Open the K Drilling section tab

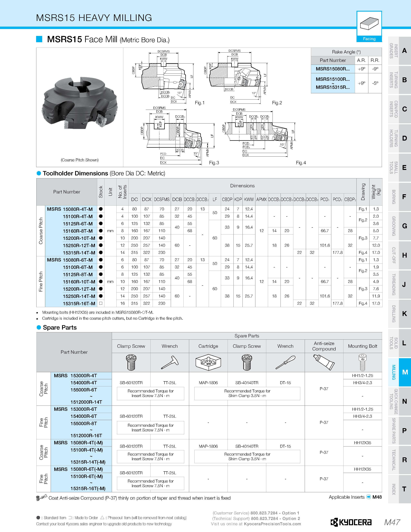point(399,314)
